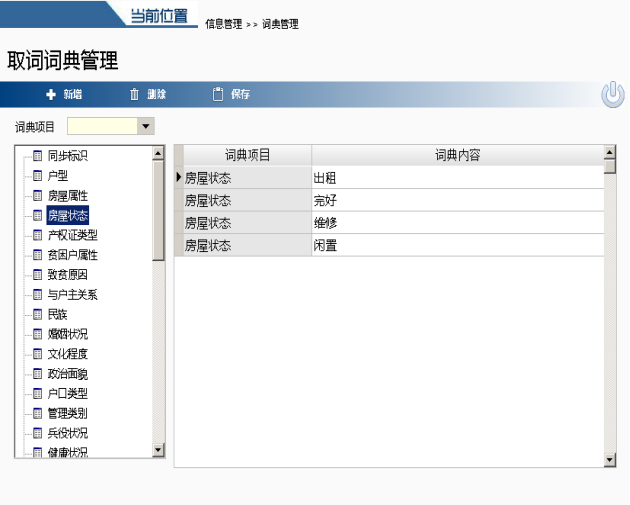Screen dimensions: 630x505
Task: Select 兵役状况 in the tree
Action: [x=68, y=433]
